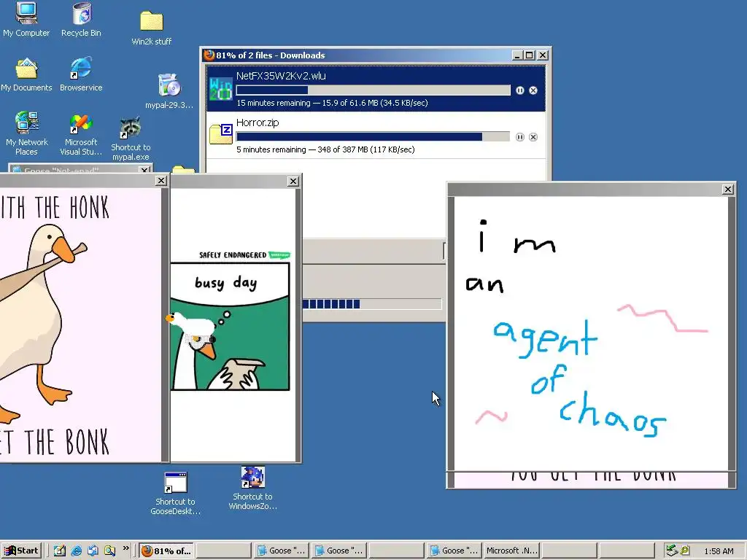Click the Firefox icon in Downloads title bar
Image resolution: width=747 pixels, height=560 pixels.
coord(209,55)
